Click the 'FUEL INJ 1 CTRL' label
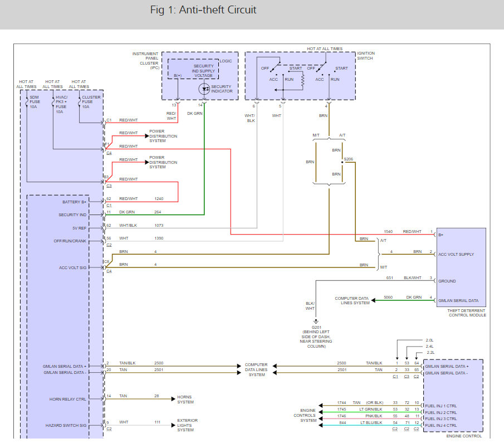This screenshot has width=504, height=448. point(441,406)
